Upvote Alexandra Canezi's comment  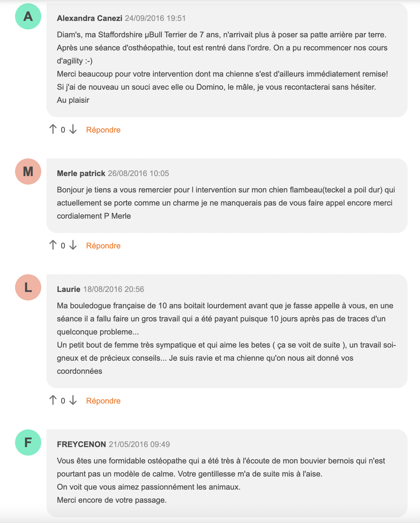pos(53,129)
